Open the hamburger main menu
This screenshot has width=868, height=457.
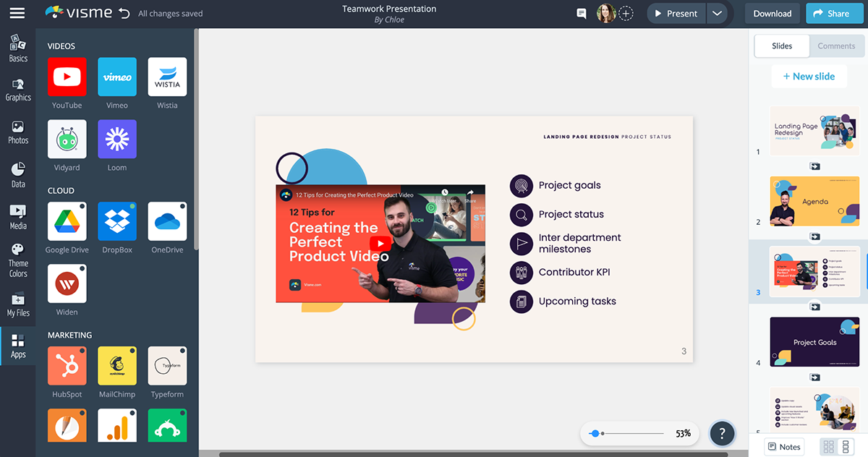click(17, 13)
